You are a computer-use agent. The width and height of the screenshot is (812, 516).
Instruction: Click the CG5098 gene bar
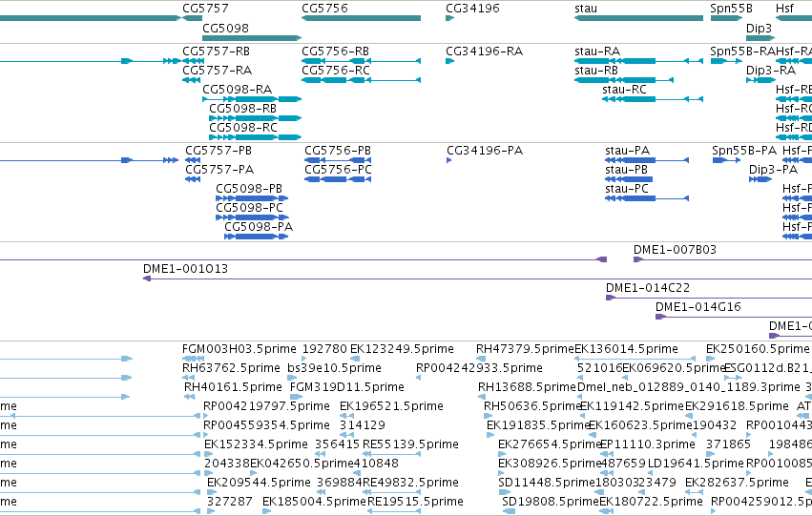tap(252, 38)
